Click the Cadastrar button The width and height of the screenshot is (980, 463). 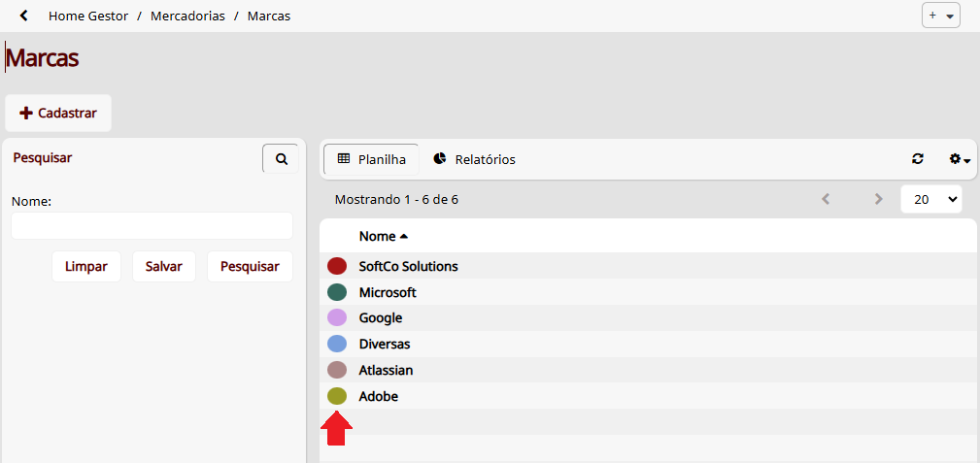[x=58, y=114]
